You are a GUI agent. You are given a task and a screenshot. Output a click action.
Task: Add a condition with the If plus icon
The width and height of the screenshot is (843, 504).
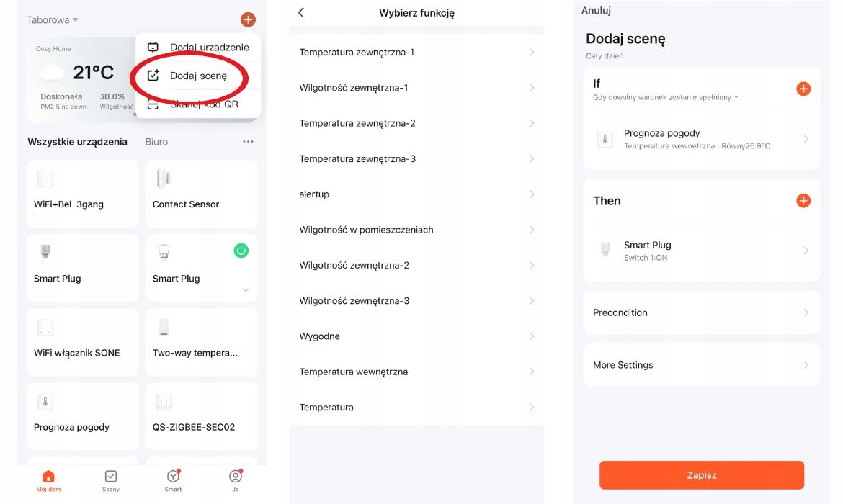pos(803,89)
